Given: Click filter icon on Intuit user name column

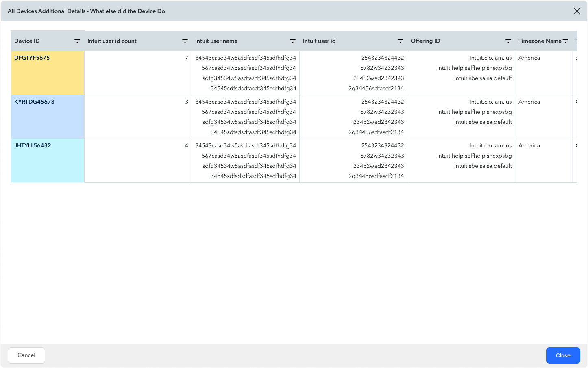Looking at the screenshot, I should (293, 41).
